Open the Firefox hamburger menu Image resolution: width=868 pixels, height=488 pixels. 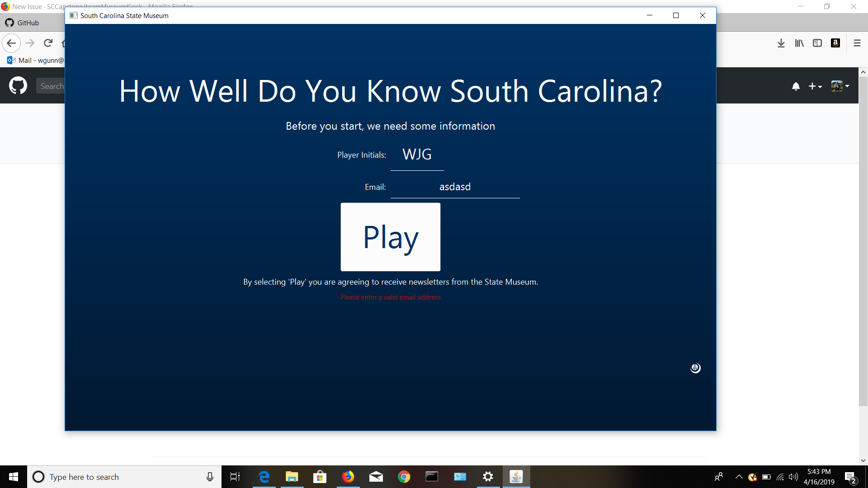click(x=857, y=42)
